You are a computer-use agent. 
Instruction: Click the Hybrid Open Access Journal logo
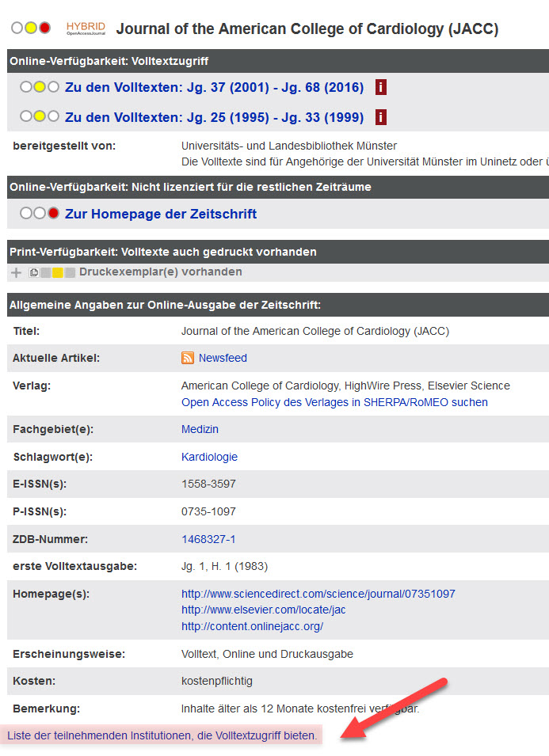point(86,29)
